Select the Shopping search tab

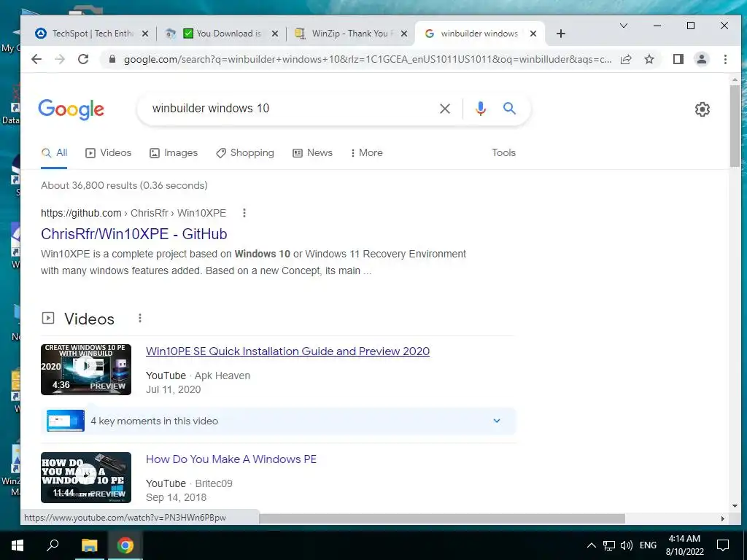pyautogui.click(x=245, y=153)
